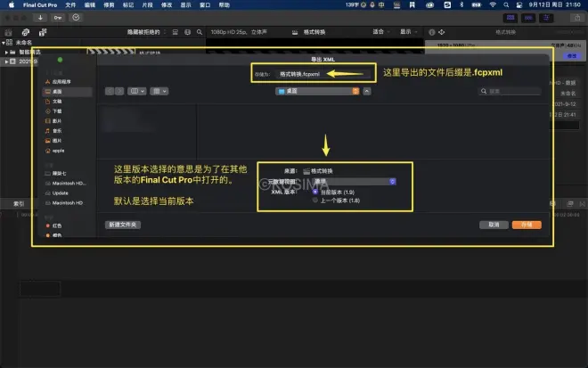Open the Apple menu
588x368 pixels.
coord(12,4)
